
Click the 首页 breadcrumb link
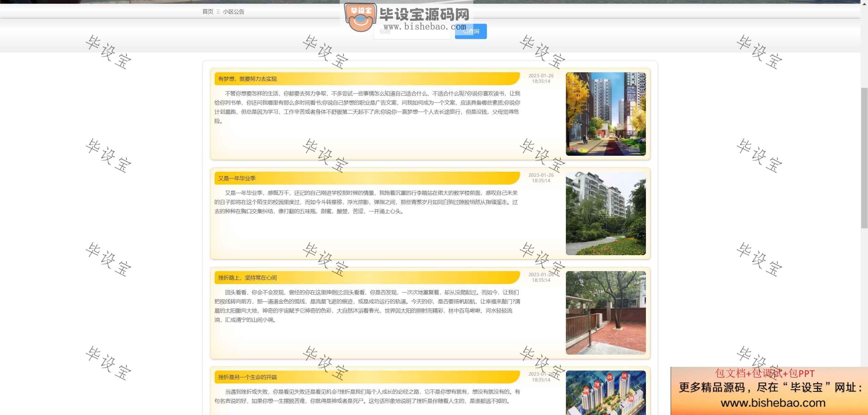click(x=208, y=12)
